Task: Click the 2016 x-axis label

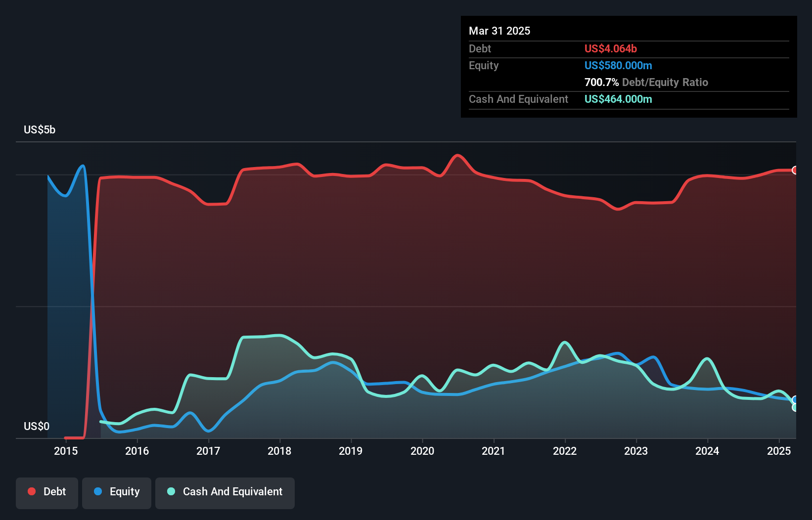Action: point(137,451)
